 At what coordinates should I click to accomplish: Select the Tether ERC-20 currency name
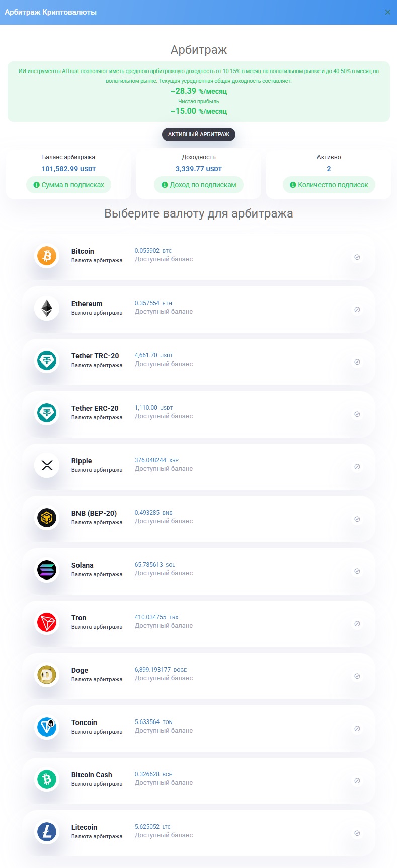pos(95,408)
